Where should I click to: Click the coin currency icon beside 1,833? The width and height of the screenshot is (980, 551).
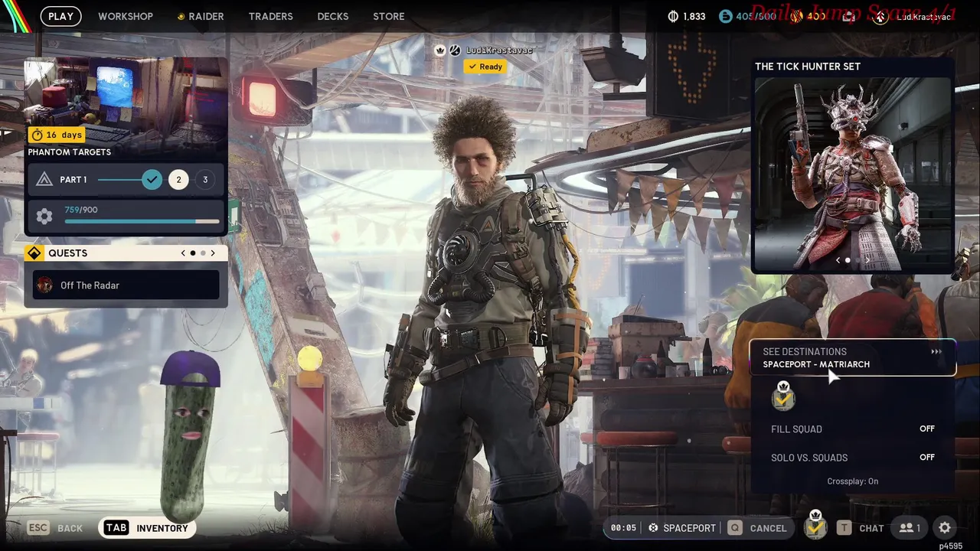(x=674, y=16)
